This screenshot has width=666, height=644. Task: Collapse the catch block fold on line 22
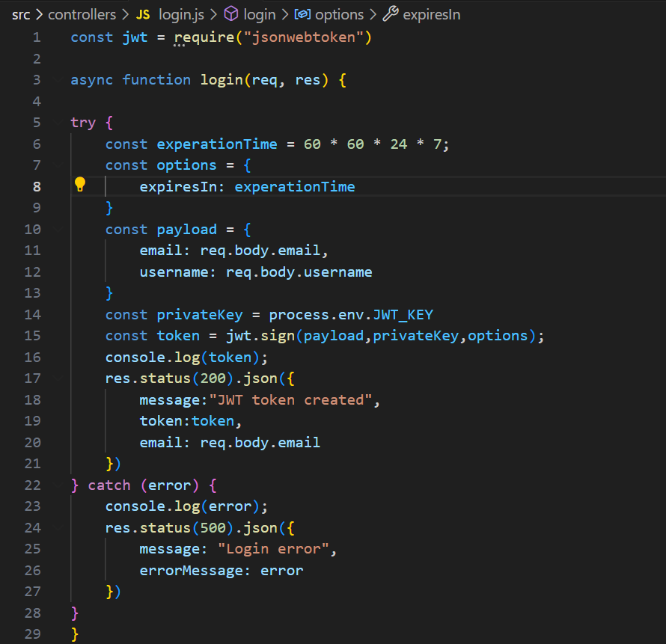point(58,485)
